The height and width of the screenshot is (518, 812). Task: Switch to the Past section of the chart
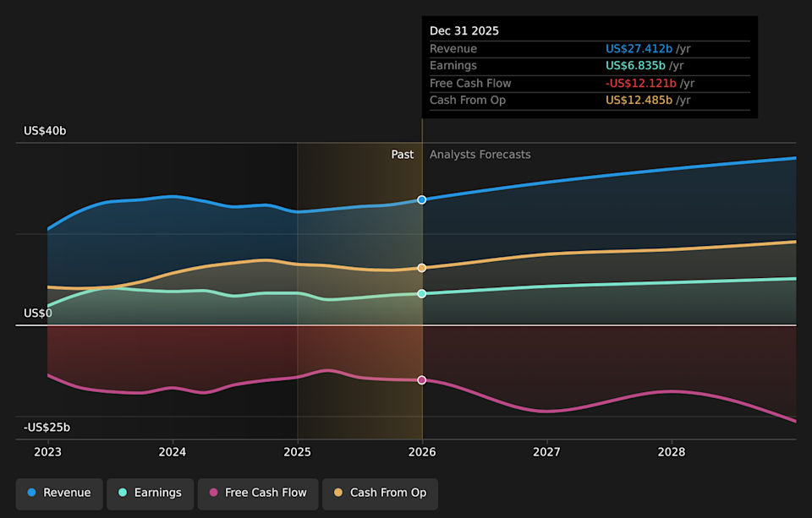(403, 154)
